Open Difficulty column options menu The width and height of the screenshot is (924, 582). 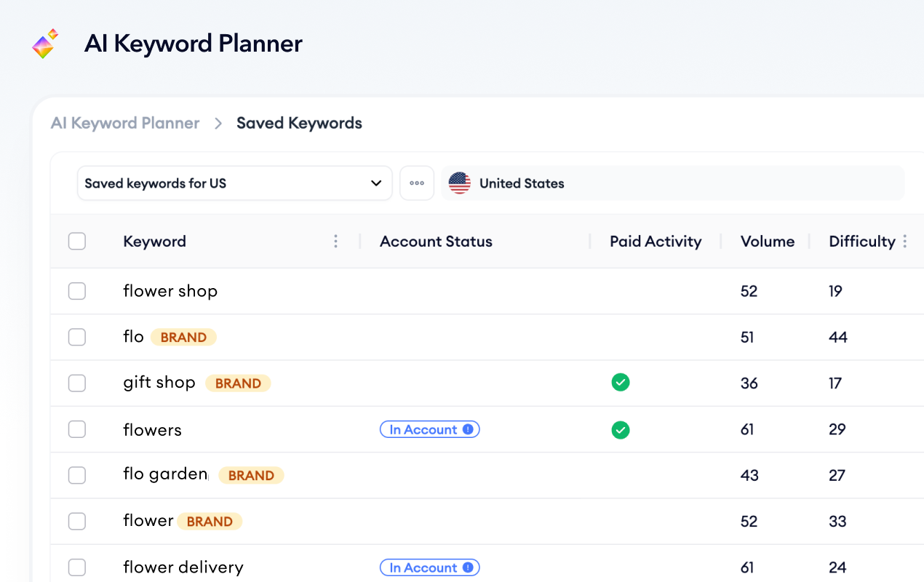click(x=905, y=242)
